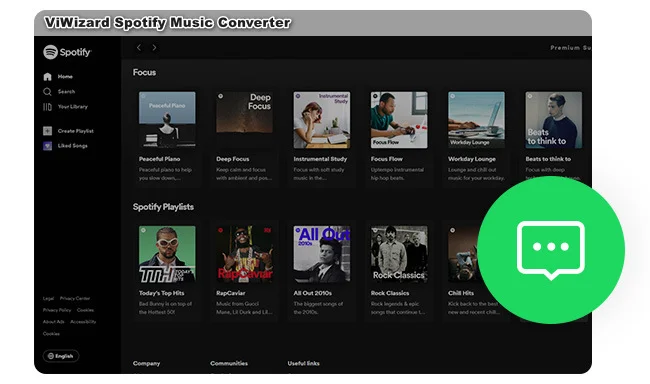Click the Today's Top Hits title
The image size is (650, 384).
click(x=162, y=293)
